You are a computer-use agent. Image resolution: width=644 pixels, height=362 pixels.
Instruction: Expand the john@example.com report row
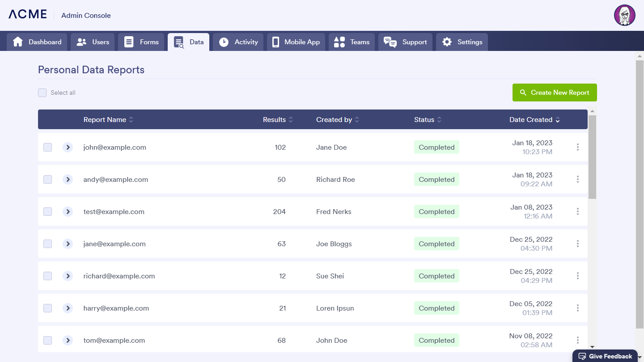(x=68, y=147)
